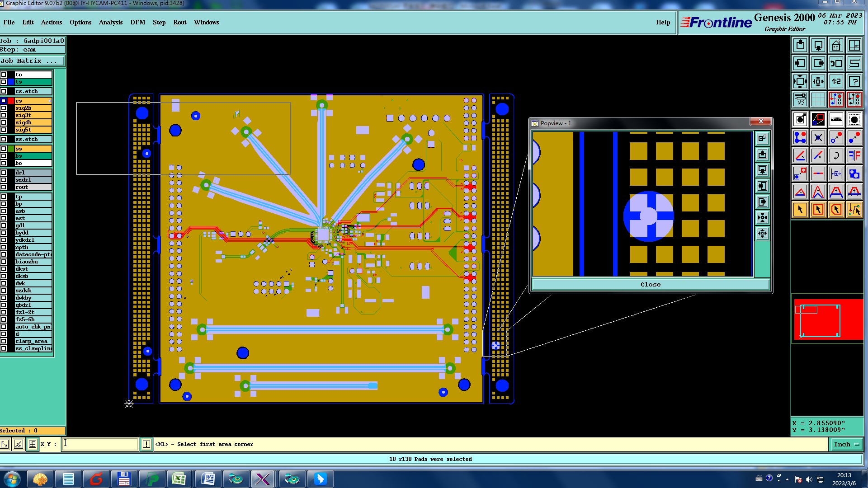
Task: Open the Analysis menu
Action: point(110,23)
